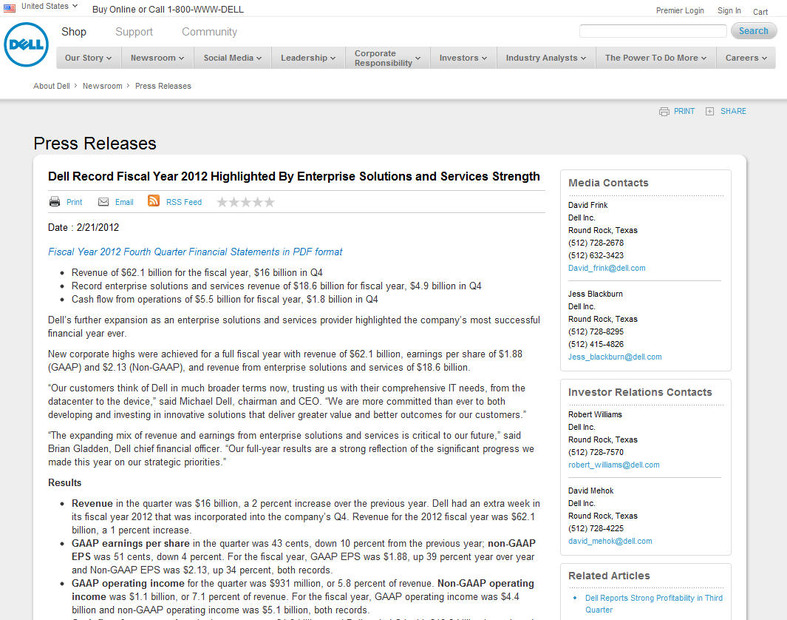Expand the Social Media menu
The height and width of the screenshot is (620, 787).
point(233,58)
